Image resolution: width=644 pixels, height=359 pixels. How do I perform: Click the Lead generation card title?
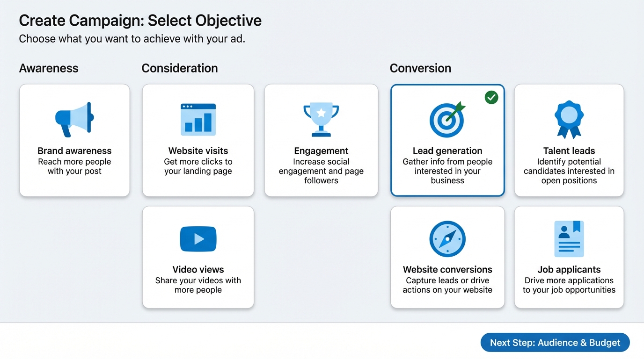pos(447,151)
